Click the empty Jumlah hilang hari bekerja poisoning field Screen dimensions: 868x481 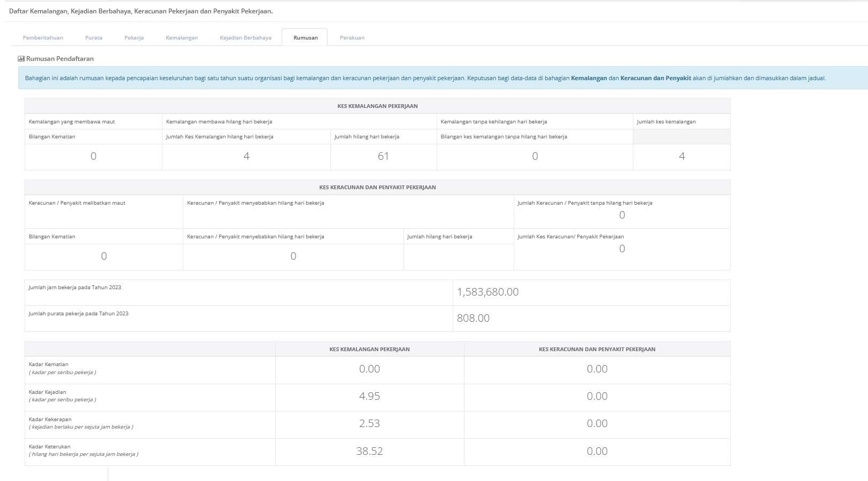[459, 257]
